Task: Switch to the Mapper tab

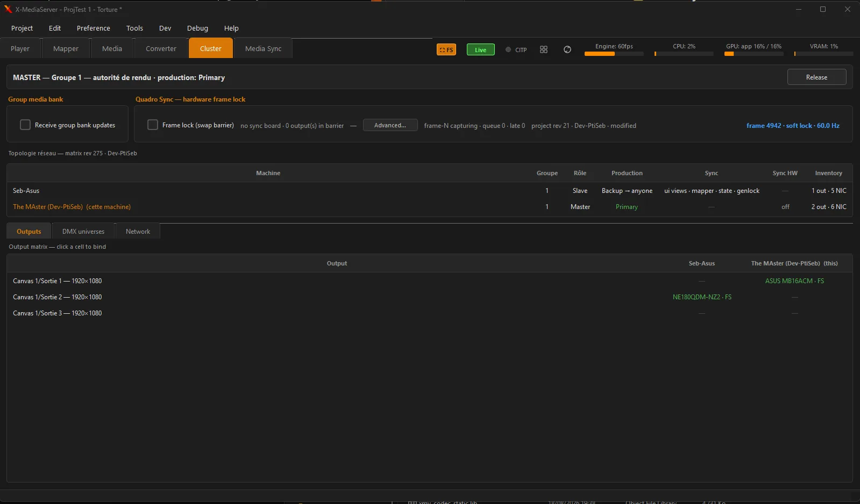Action: tap(66, 48)
